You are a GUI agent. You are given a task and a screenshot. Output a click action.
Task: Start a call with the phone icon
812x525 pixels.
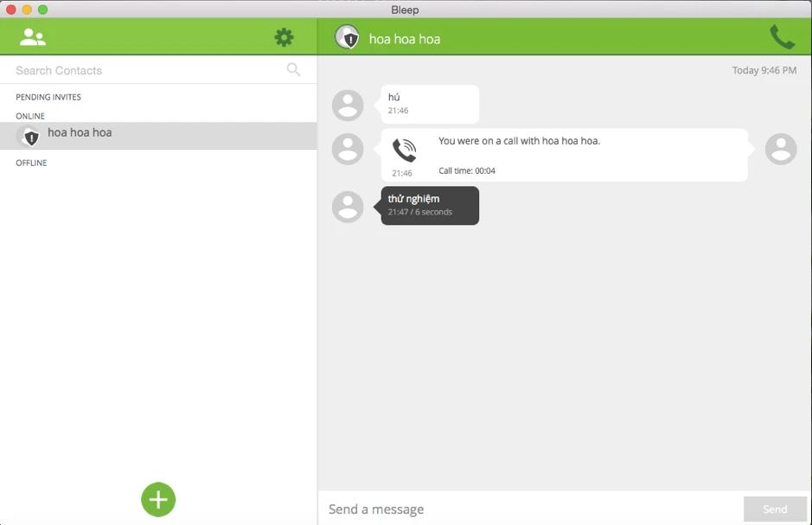(782, 37)
